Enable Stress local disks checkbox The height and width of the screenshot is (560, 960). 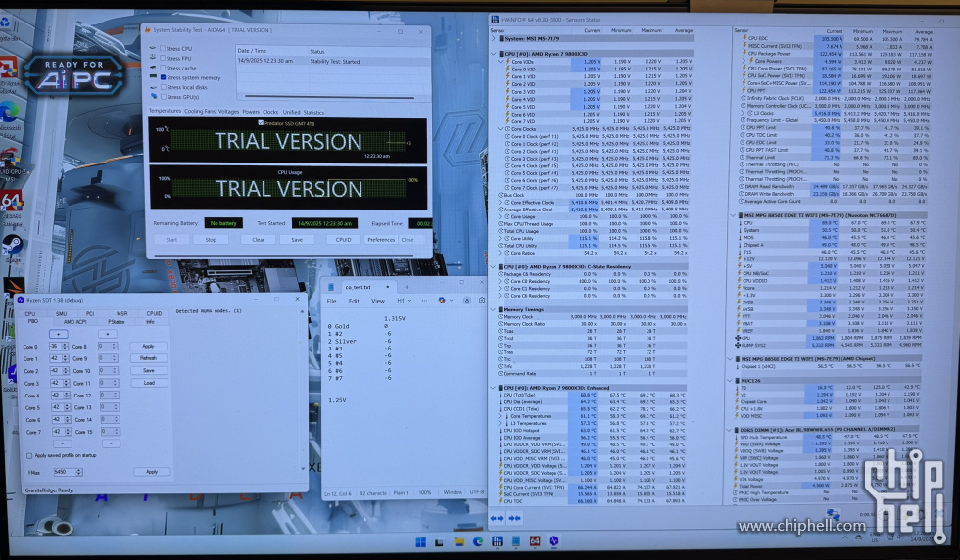[163, 87]
